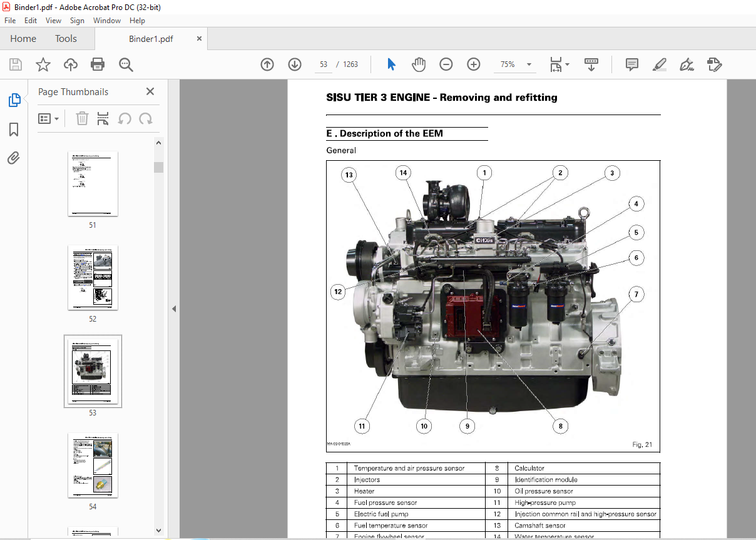Open the Help menu
Viewport: 756px width, 540px height.
(x=137, y=21)
